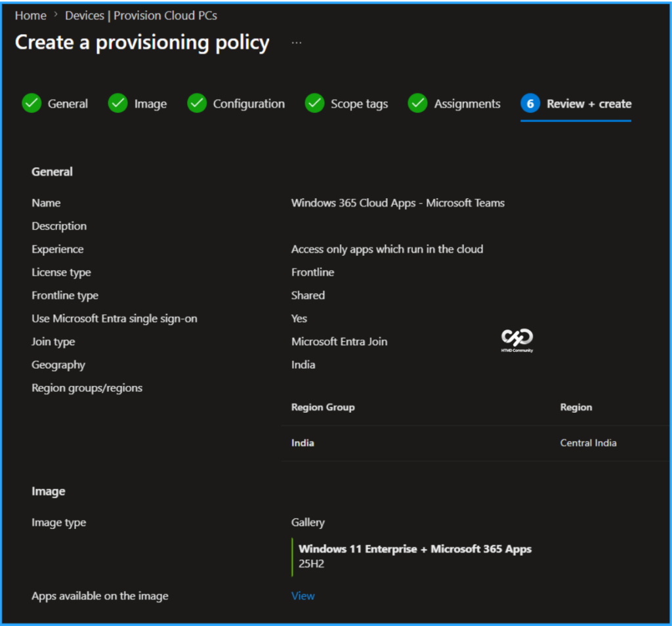Open Devices | Provision Cloud PCs breadcrumb
Image resolution: width=672 pixels, height=626 pixels.
(141, 16)
